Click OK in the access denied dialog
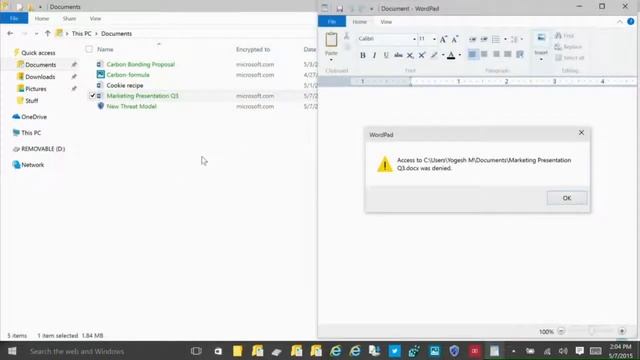Image resolution: width=640 pixels, height=360 pixels. pos(567,198)
